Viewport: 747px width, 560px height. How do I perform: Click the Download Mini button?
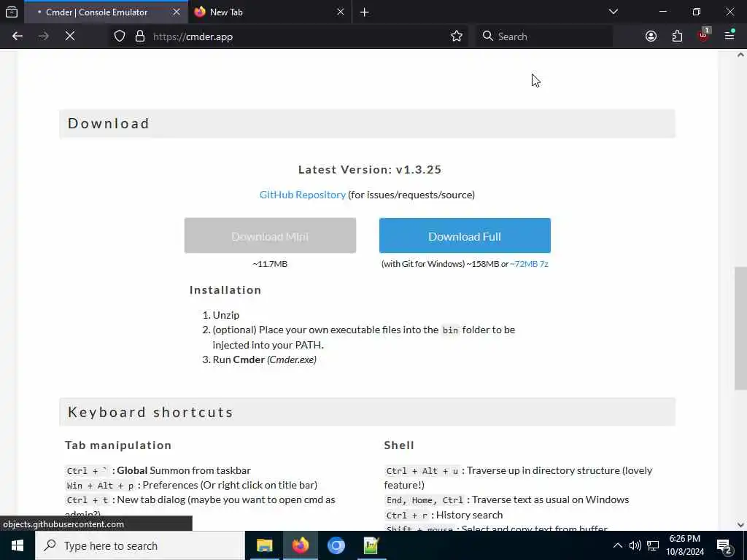pyautogui.click(x=270, y=236)
